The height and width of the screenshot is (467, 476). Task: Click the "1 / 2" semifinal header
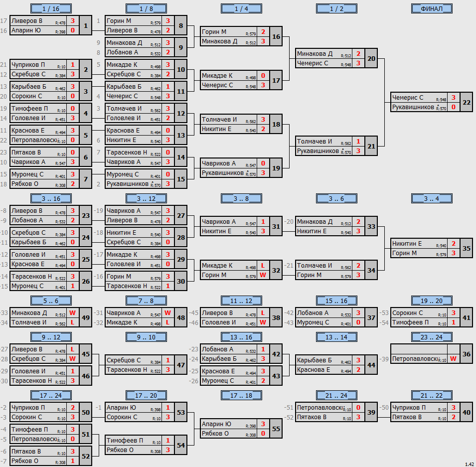[336, 8]
